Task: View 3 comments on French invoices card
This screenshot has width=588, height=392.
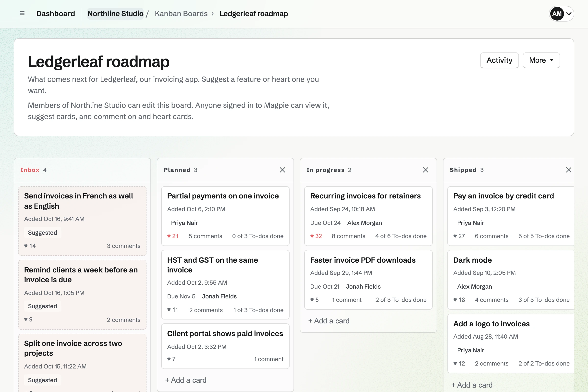Action: pyautogui.click(x=123, y=246)
